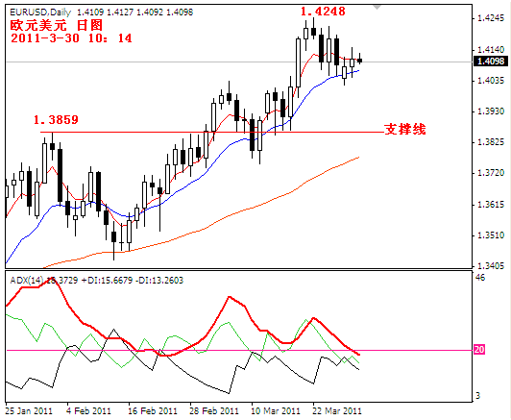The image size is (511, 420).
Task: Click the current price tag 1.4098
Action: 491,61
